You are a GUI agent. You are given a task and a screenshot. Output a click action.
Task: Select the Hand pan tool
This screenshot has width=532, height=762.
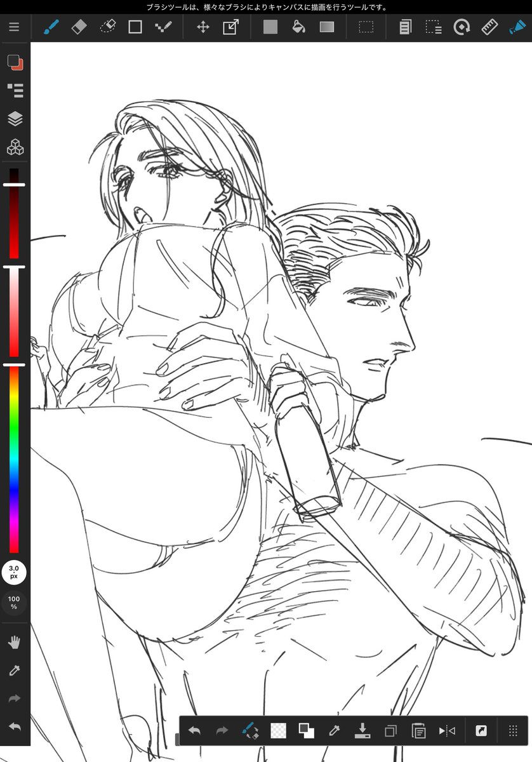[x=14, y=643]
